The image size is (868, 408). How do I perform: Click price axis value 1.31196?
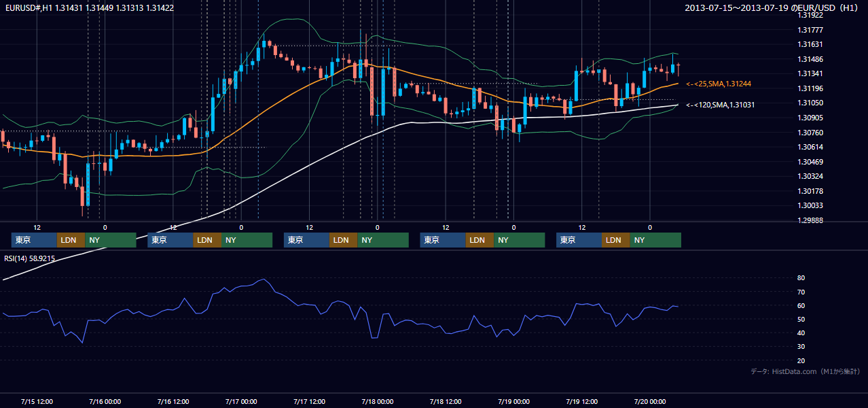811,88
